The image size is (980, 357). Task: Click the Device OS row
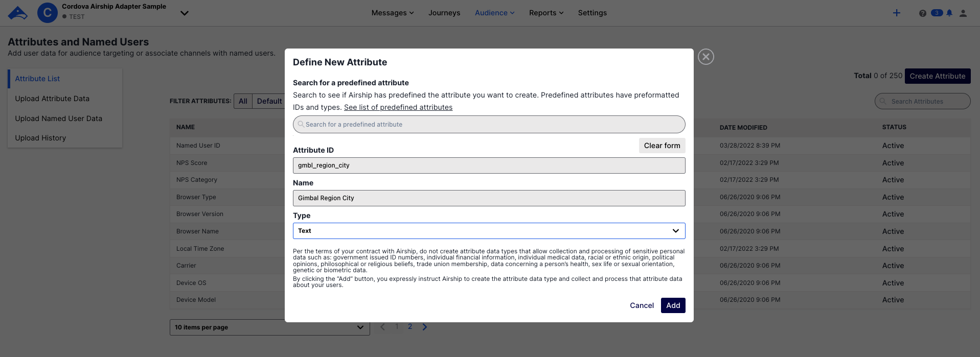coord(570,283)
